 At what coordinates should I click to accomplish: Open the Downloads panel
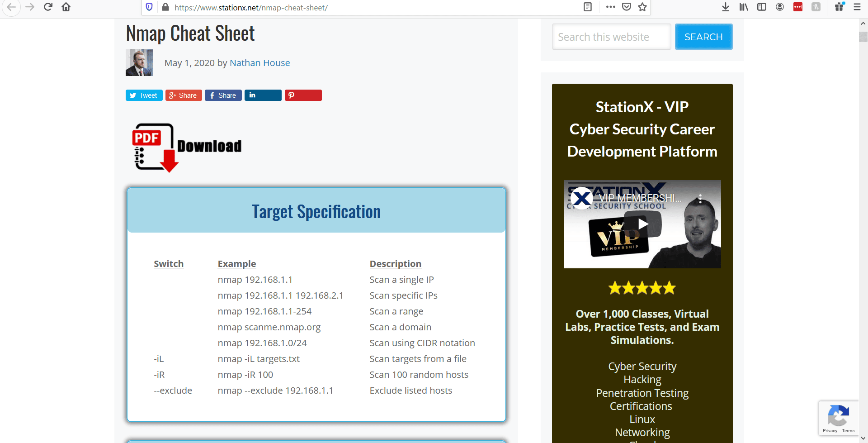pyautogui.click(x=726, y=7)
